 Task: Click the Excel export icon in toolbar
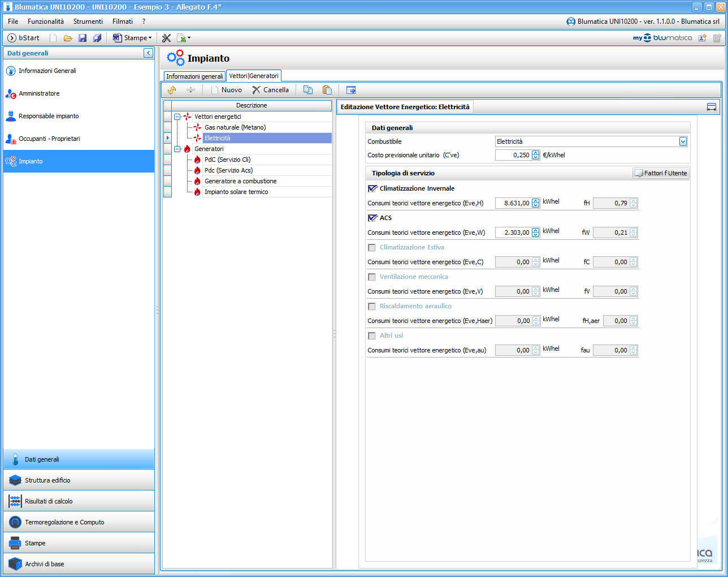tap(181, 38)
